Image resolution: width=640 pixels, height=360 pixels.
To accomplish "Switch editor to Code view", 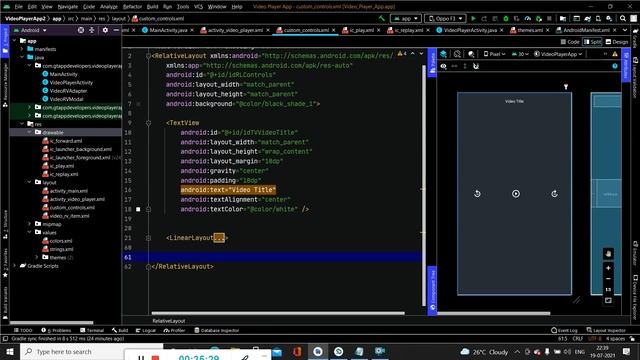I will [570, 42].
